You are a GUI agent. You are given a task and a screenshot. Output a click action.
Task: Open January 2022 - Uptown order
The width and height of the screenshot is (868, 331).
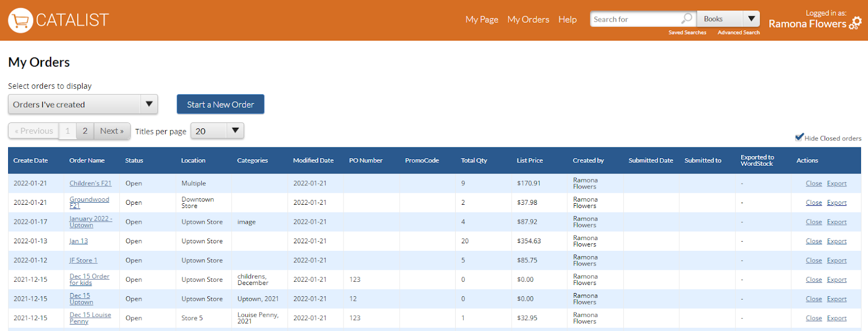tap(91, 222)
